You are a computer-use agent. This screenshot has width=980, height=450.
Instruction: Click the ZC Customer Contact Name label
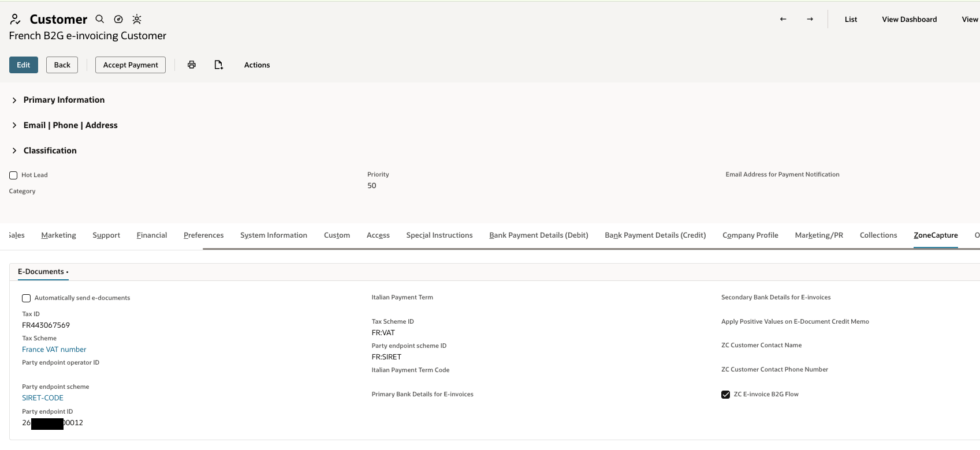(x=762, y=345)
